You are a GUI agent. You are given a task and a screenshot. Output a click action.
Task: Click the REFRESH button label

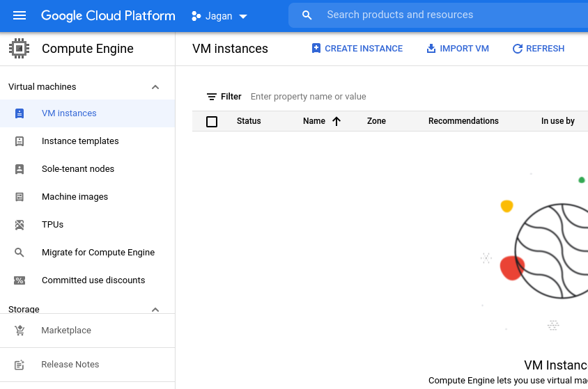point(546,49)
